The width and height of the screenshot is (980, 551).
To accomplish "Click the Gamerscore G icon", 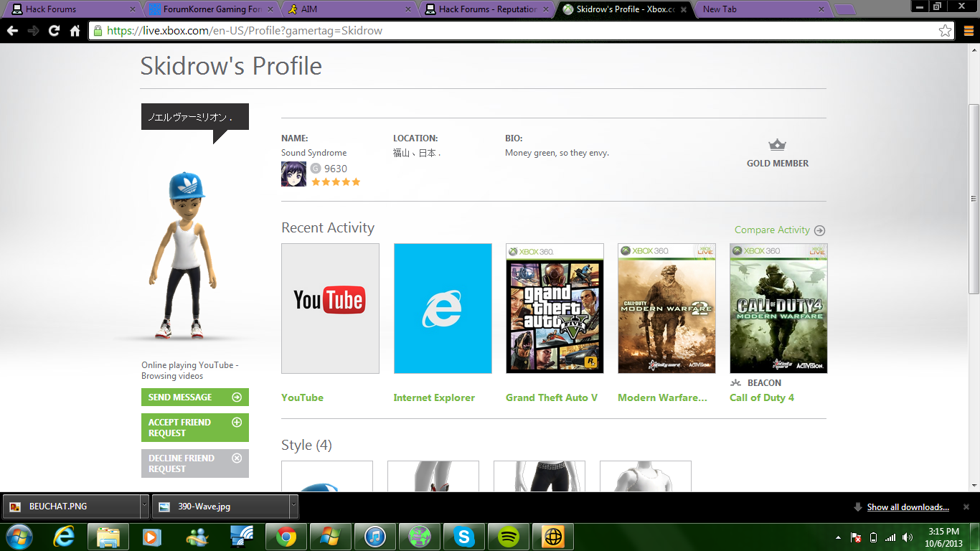I will click(316, 169).
